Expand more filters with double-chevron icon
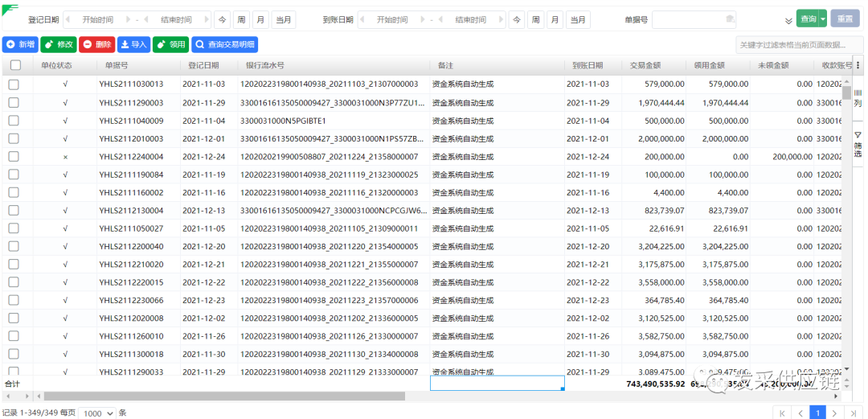 [x=789, y=20]
